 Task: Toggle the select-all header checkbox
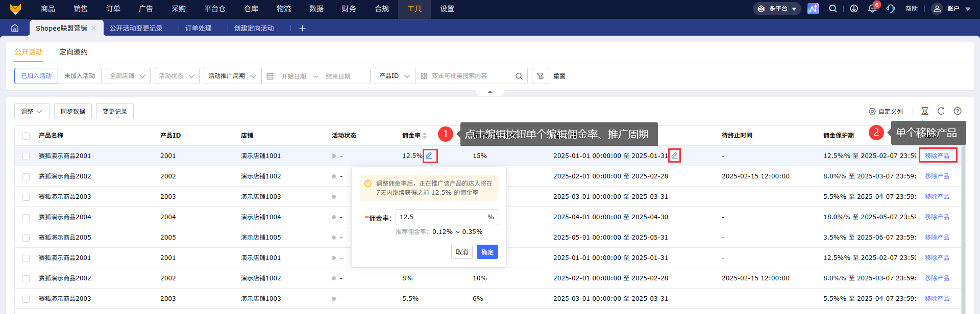26,136
